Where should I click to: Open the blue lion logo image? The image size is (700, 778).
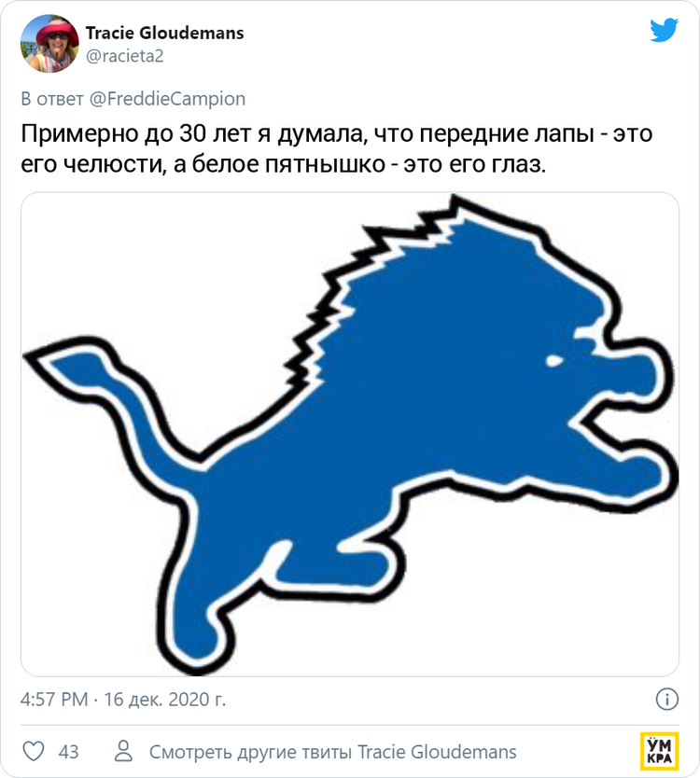point(350,434)
